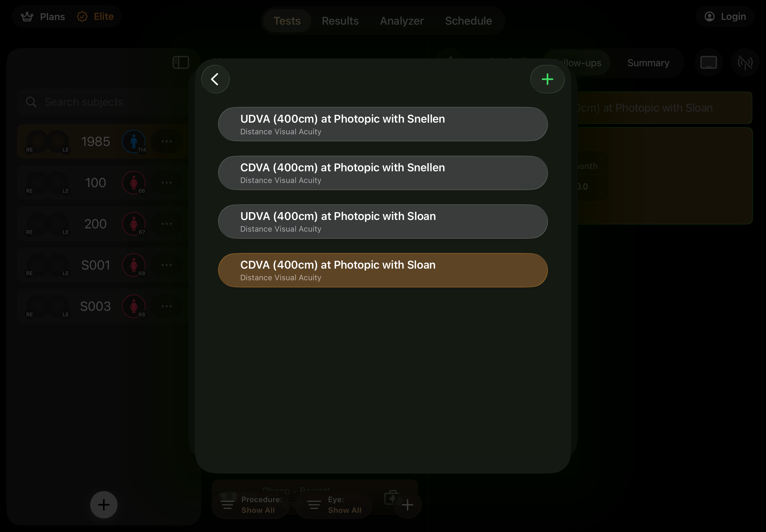Expand the Procedure: Show All filter

(251, 505)
